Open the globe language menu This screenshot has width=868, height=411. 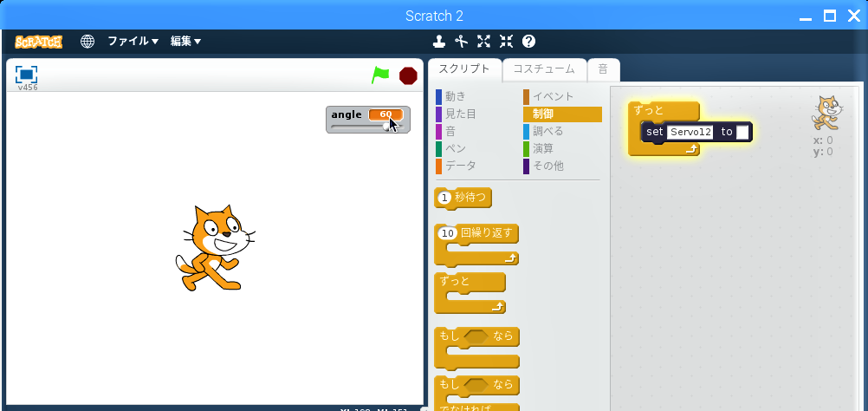click(x=87, y=42)
